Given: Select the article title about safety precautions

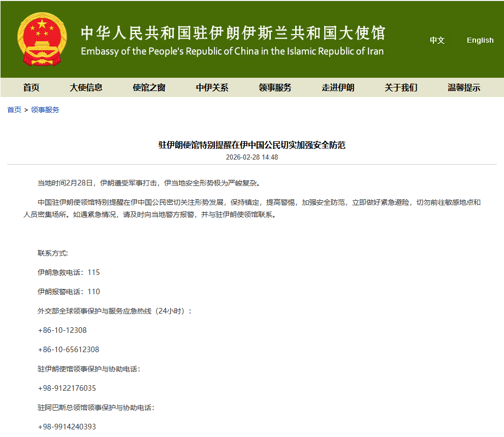Looking at the screenshot, I should [x=252, y=145].
